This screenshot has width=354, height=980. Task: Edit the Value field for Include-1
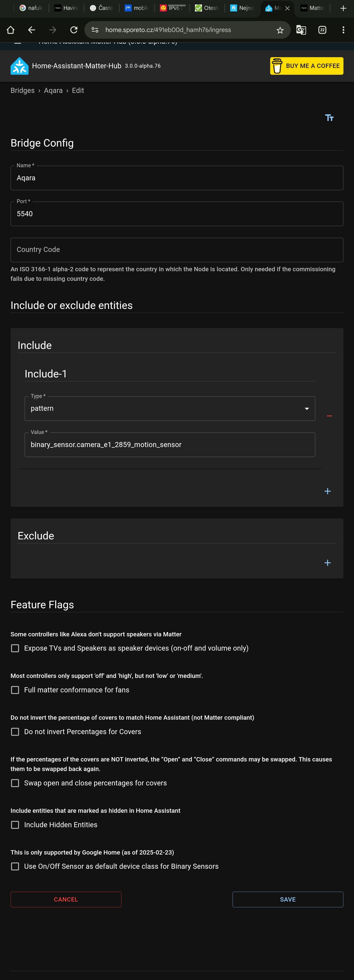pos(170,445)
